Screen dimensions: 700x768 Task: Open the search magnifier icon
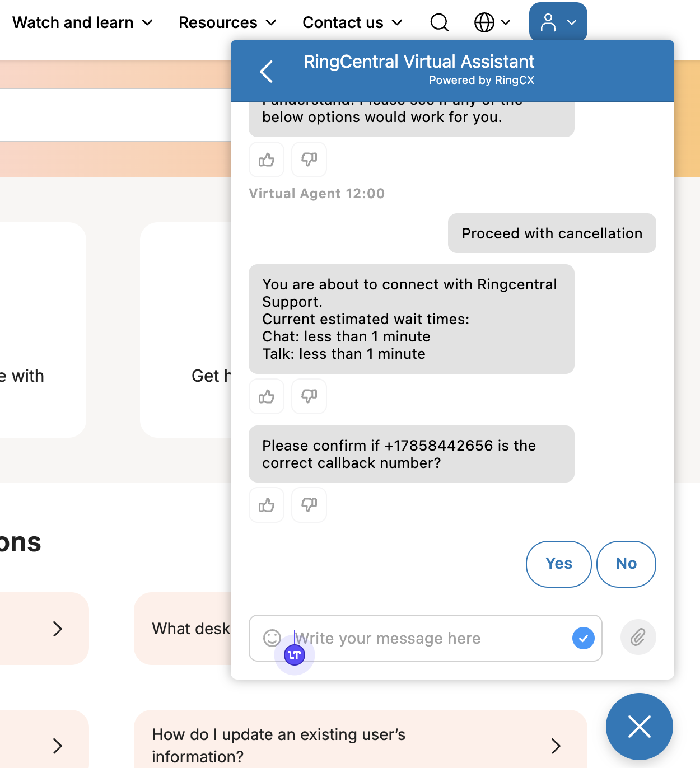tap(440, 22)
